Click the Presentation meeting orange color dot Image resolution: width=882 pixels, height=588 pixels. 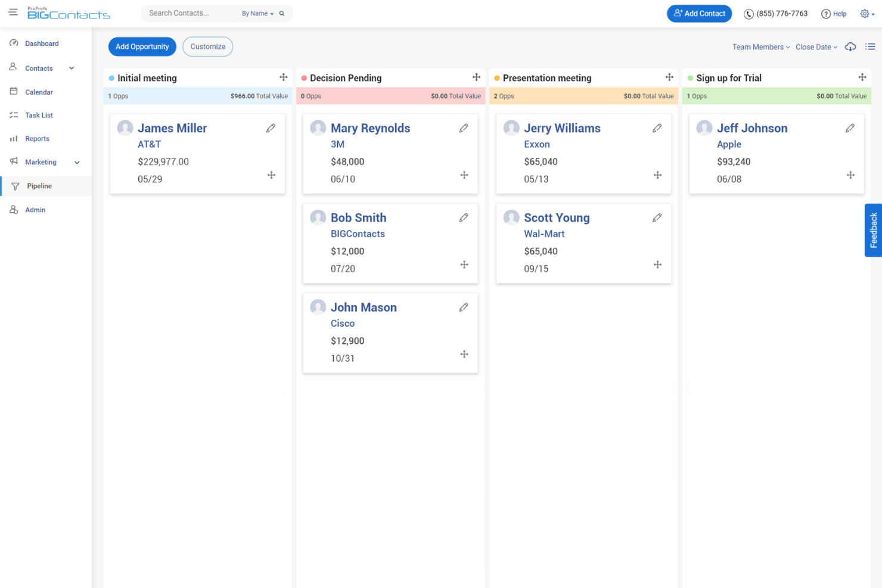point(497,78)
